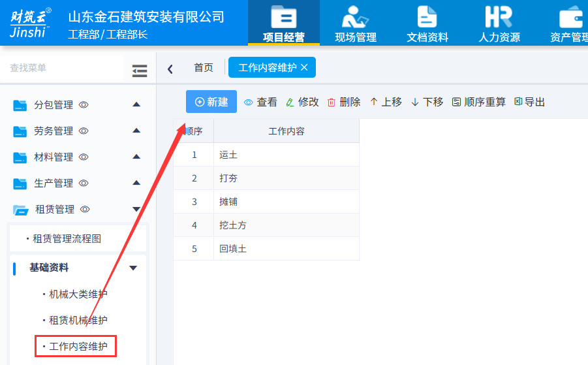Select the row 运土
This screenshot has width=588, height=365.
[x=266, y=155]
